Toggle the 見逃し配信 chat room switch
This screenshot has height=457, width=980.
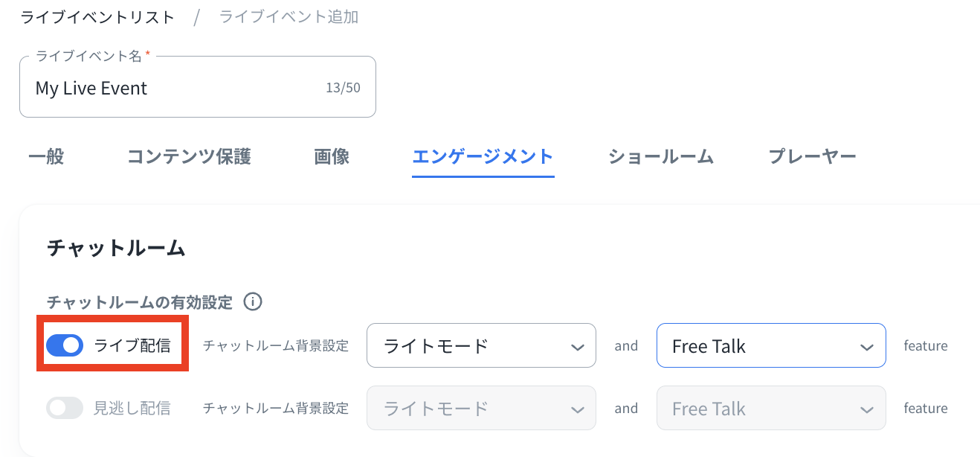[x=65, y=408]
